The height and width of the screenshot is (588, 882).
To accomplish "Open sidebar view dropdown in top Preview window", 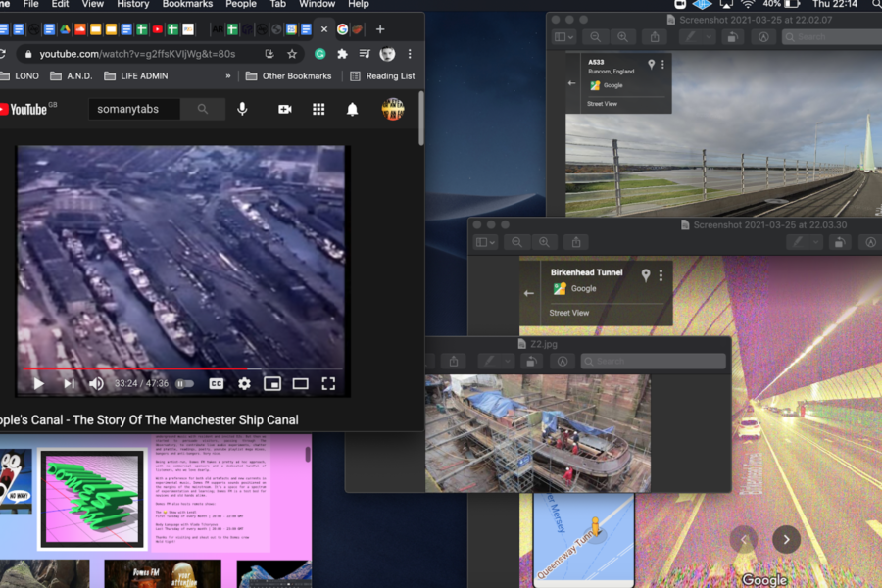I will click(x=564, y=37).
